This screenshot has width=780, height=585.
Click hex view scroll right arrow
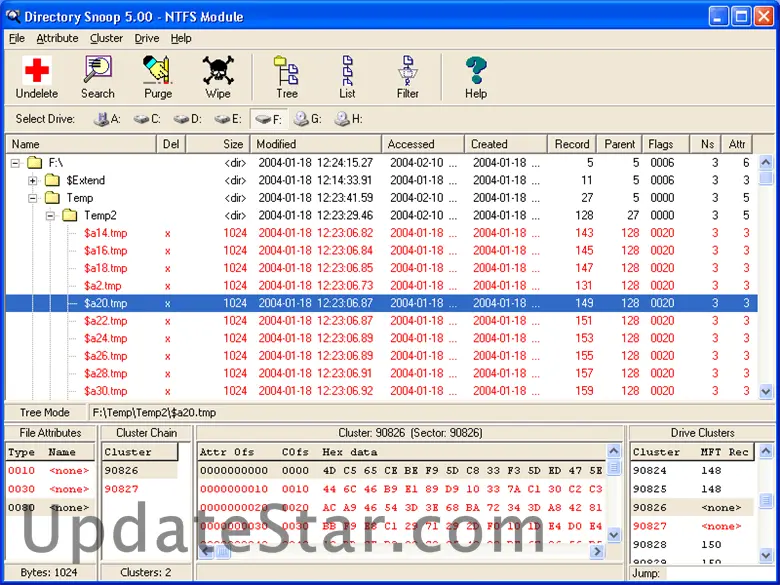pyautogui.click(x=598, y=551)
